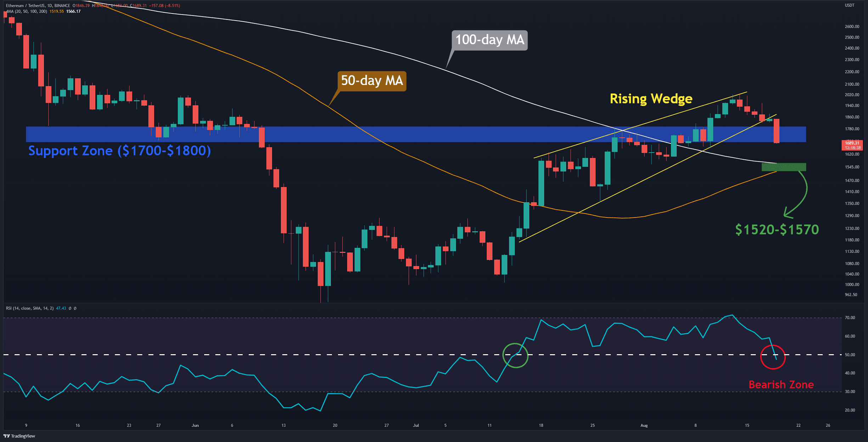Click the USDT currency label on price axis

pyautogui.click(x=850, y=5)
